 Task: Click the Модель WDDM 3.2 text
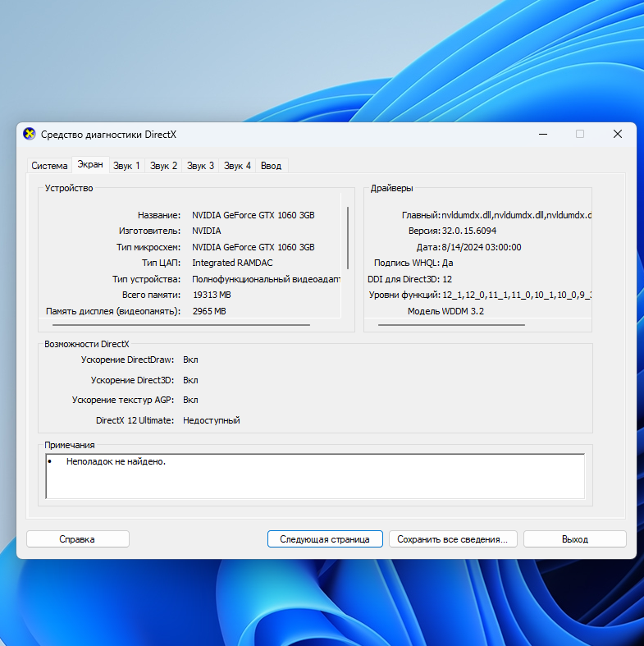click(x=445, y=311)
